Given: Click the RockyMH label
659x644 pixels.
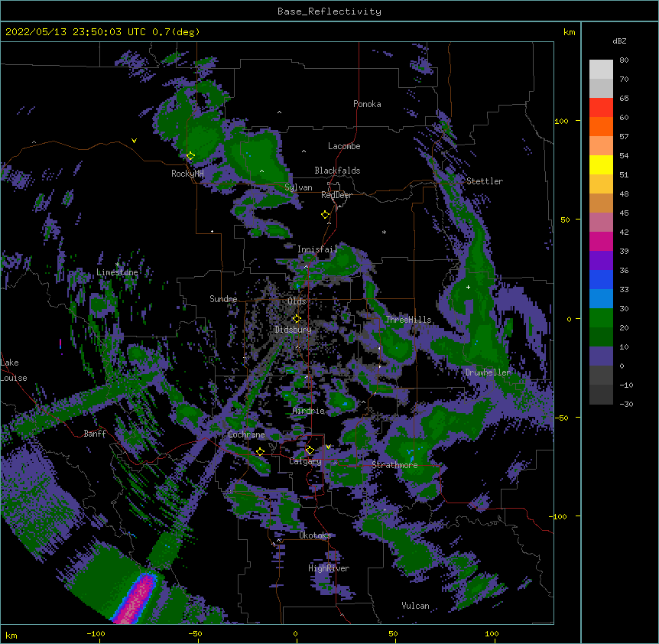Looking at the screenshot, I should tap(187, 174).
